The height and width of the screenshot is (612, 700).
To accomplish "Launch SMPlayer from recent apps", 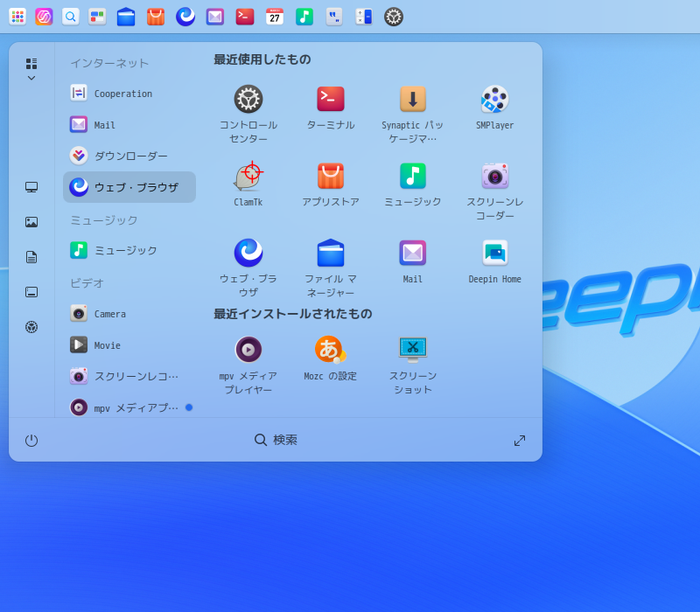I will 495,99.
